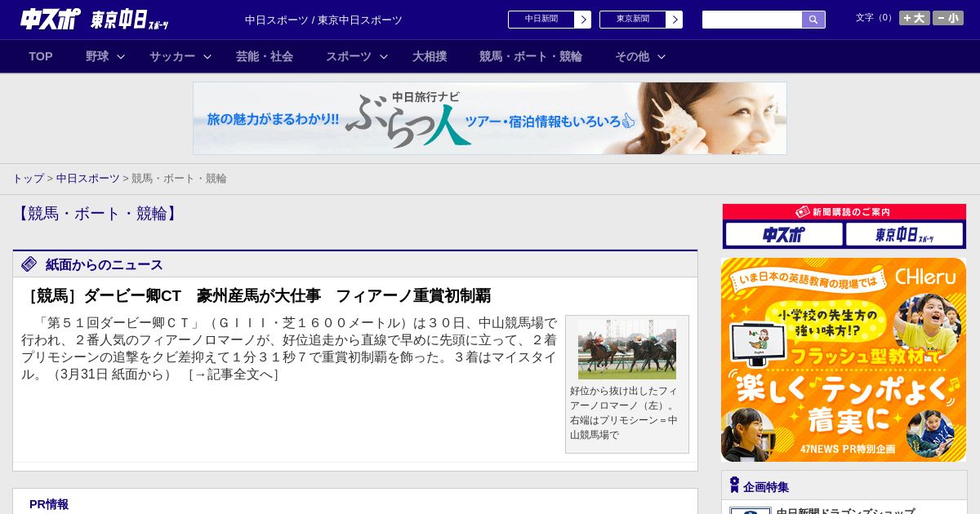Screen dimensions: 980x514
Task: Click PR情報 section heading
Action: coord(49,504)
